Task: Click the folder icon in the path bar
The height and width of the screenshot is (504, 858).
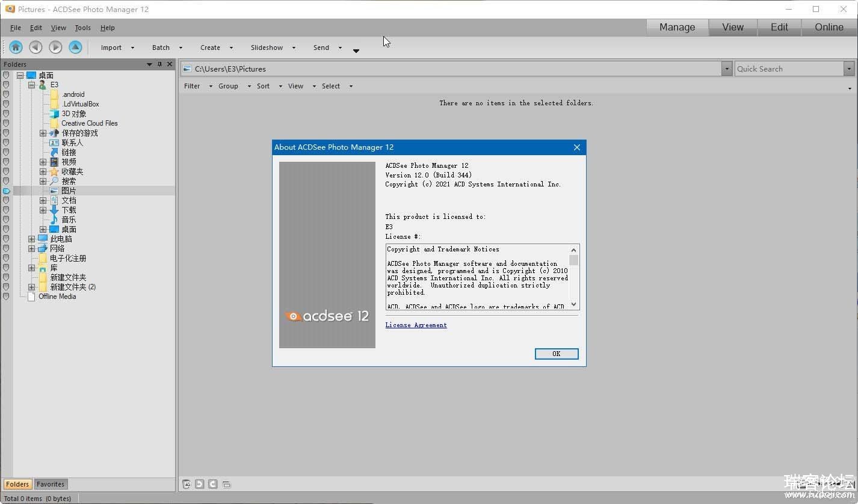Action: tap(187, 69)
